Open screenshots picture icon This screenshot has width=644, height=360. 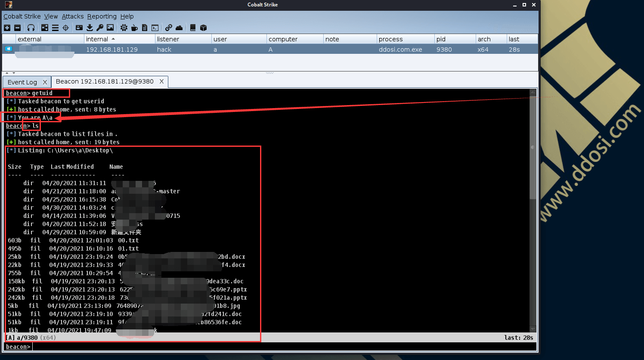click(x=110, y=28)
